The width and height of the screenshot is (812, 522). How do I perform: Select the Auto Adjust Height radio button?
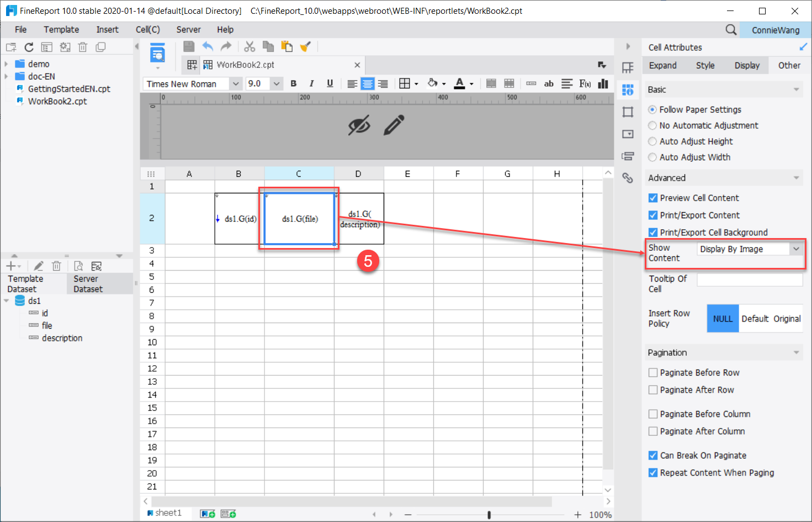click(652, 141)
